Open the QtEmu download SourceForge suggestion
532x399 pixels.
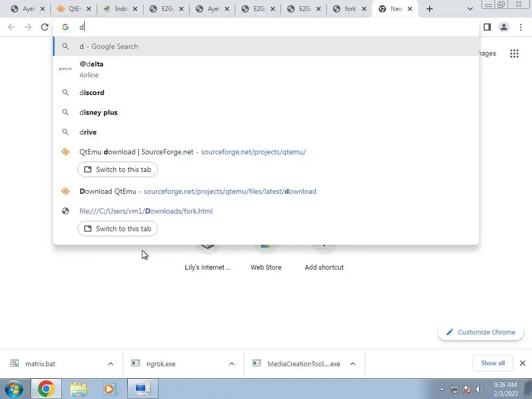click(266, 152)
